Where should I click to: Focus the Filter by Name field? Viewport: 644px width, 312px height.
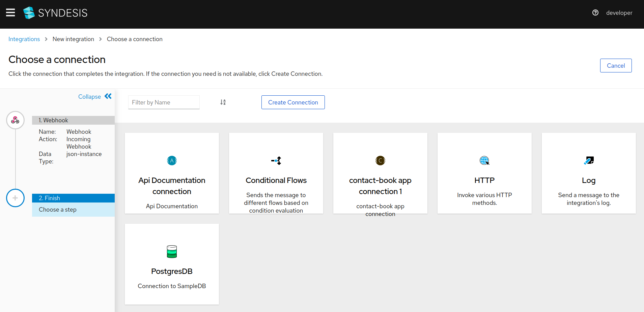point(164,102)
